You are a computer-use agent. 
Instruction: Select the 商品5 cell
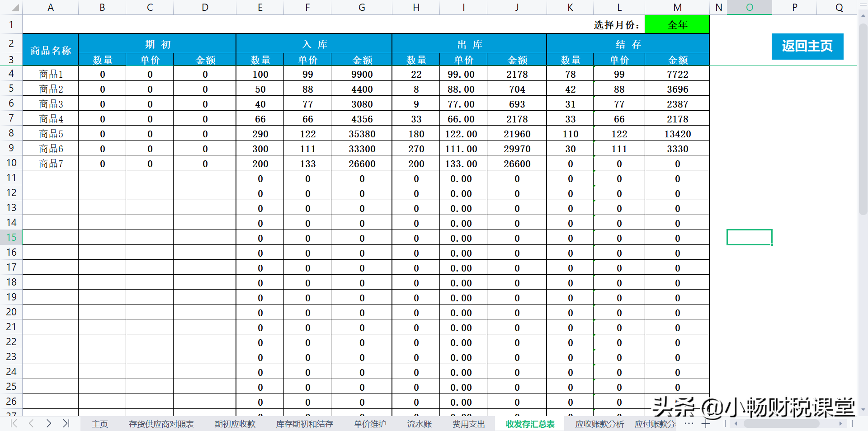pyautogui.click(x=51, y=133)
